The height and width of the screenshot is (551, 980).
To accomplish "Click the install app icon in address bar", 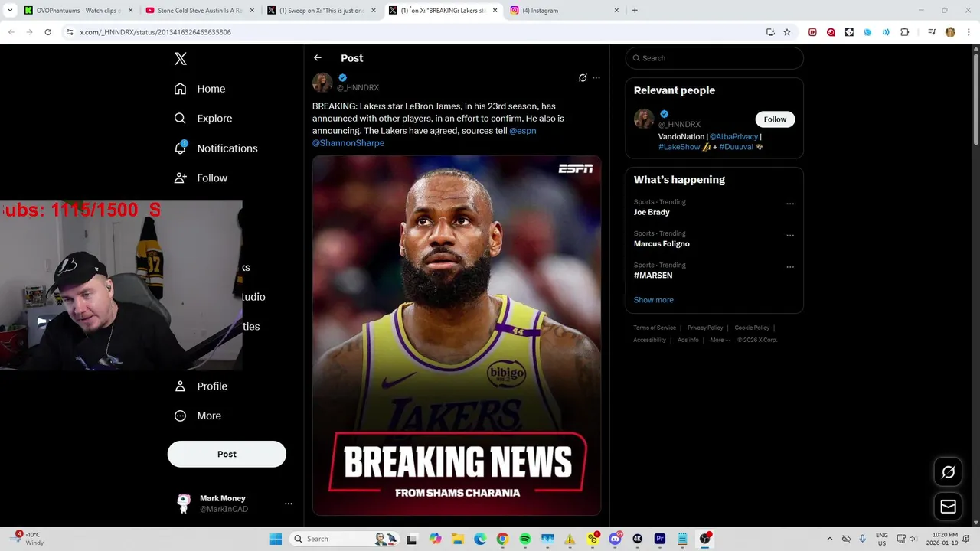I will tap(770, 32).
